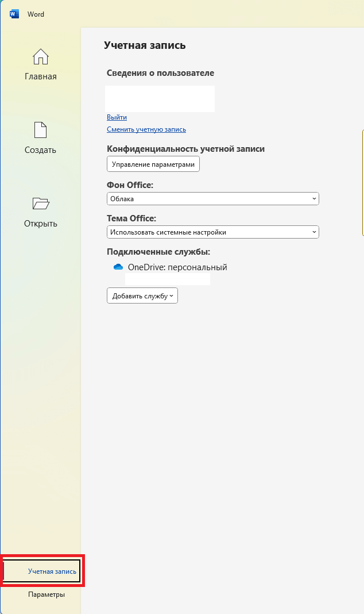Image resolution: width=364 pixels, height=614 pixels.
Task: Expand the Тема Office dropdown arrow
Action: pos(314,232)
